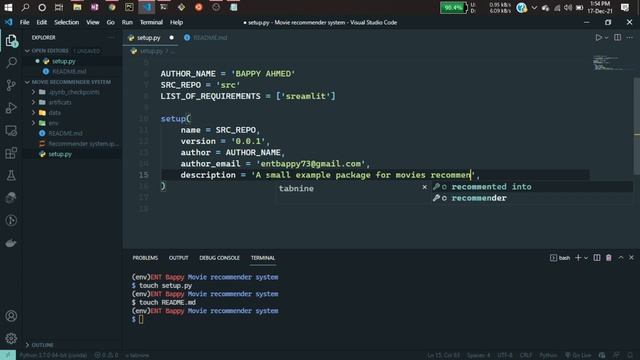Viewport: 640px width, 360px height.
Task: Run Python file with play icon
Action: (x=598, y=38)
